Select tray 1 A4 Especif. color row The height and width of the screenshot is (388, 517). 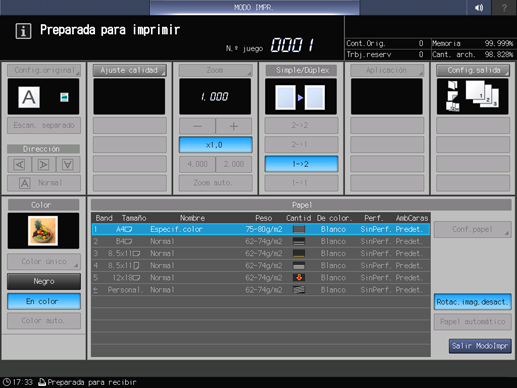[261, 229]
